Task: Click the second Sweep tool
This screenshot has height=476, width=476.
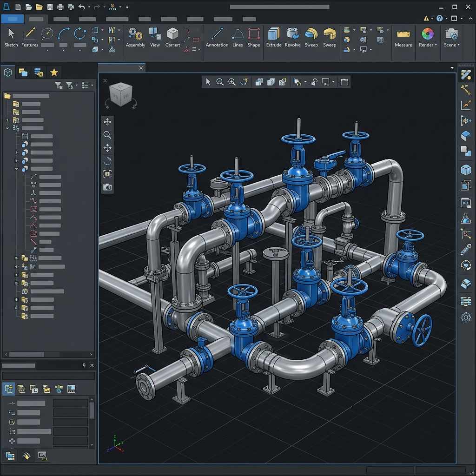Action: 330,38
